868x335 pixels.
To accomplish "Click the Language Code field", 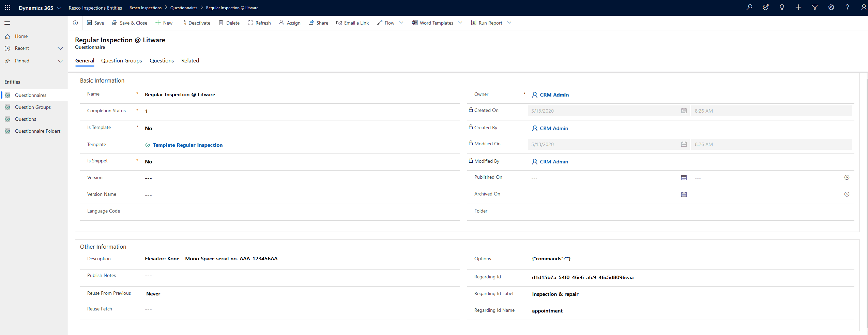I will coord(301,212).
